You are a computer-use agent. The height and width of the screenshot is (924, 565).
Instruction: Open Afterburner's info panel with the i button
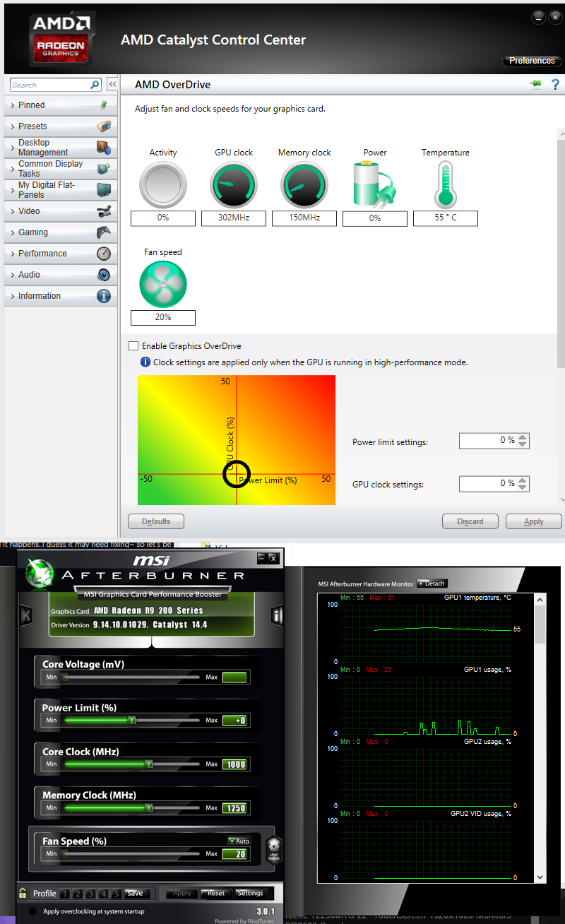point(278,616)
